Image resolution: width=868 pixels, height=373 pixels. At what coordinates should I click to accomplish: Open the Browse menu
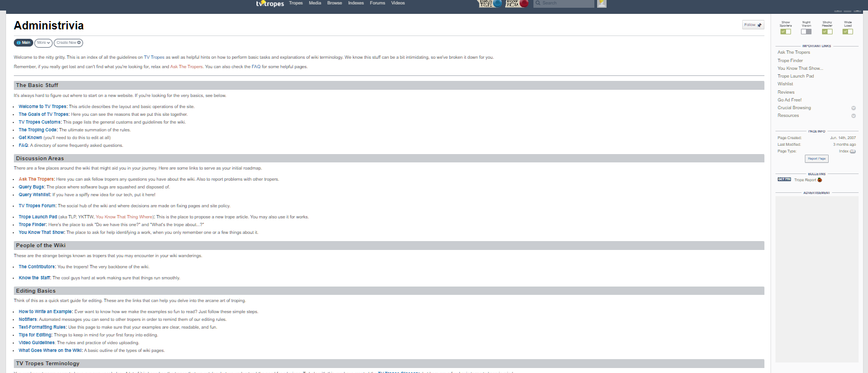[335, 3]
